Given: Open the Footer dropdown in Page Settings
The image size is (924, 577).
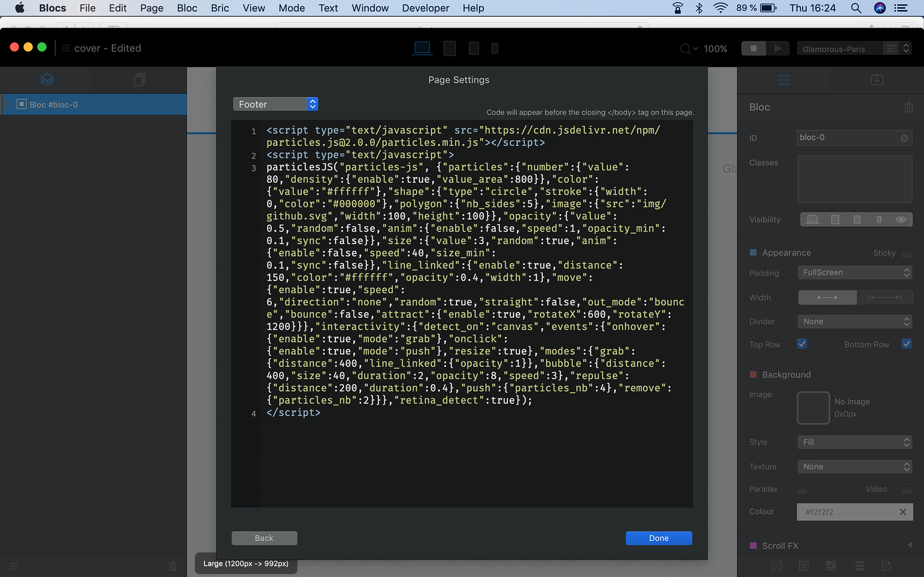Looking at the screenshot, I should 276,104.
